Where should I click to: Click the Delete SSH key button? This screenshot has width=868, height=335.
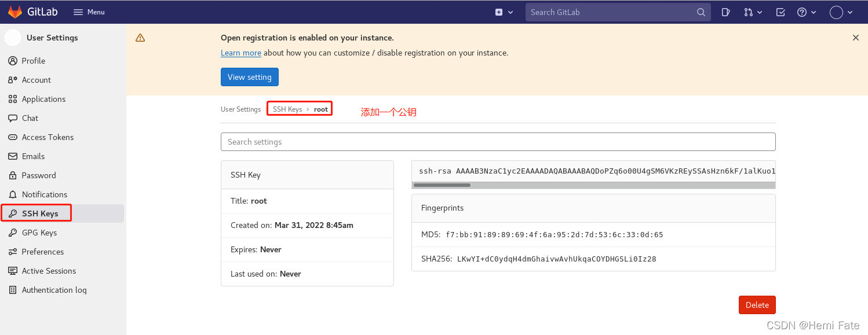coord(757,305)
